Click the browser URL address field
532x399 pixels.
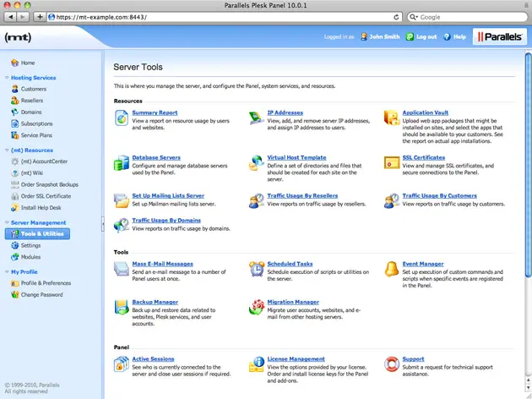point(225,17)
